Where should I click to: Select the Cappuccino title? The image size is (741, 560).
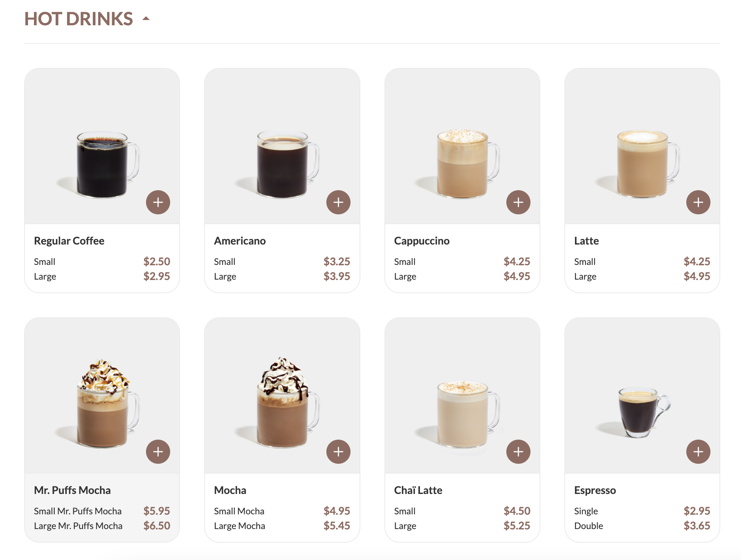pos(421,241)
